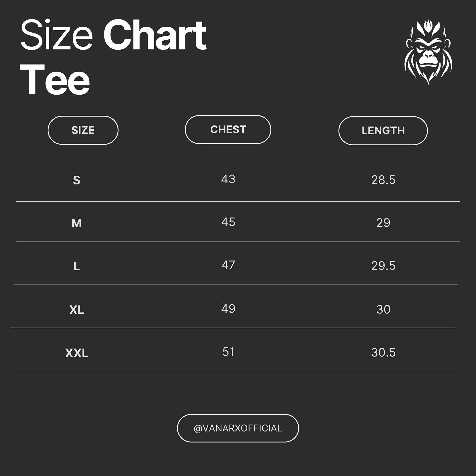Viewport: 476px width, 476px height.
Task: Select the CHEST column header pill
Action: click(228, 130)
